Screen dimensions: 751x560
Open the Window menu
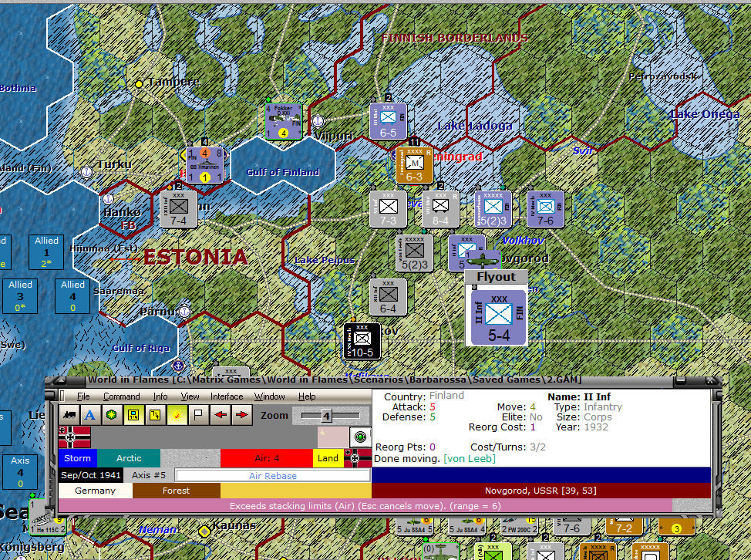coord(270,396)
